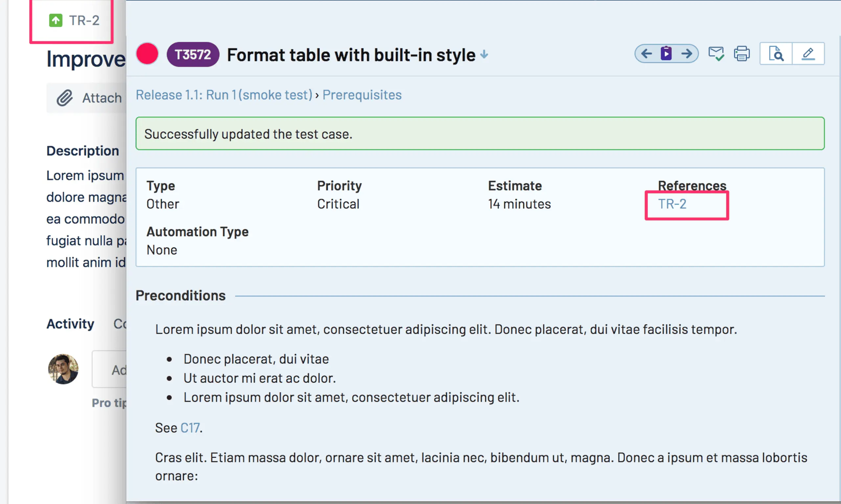Click the 'None' automation type value
This screenshot has width=841, height=504.
(162, 250)
